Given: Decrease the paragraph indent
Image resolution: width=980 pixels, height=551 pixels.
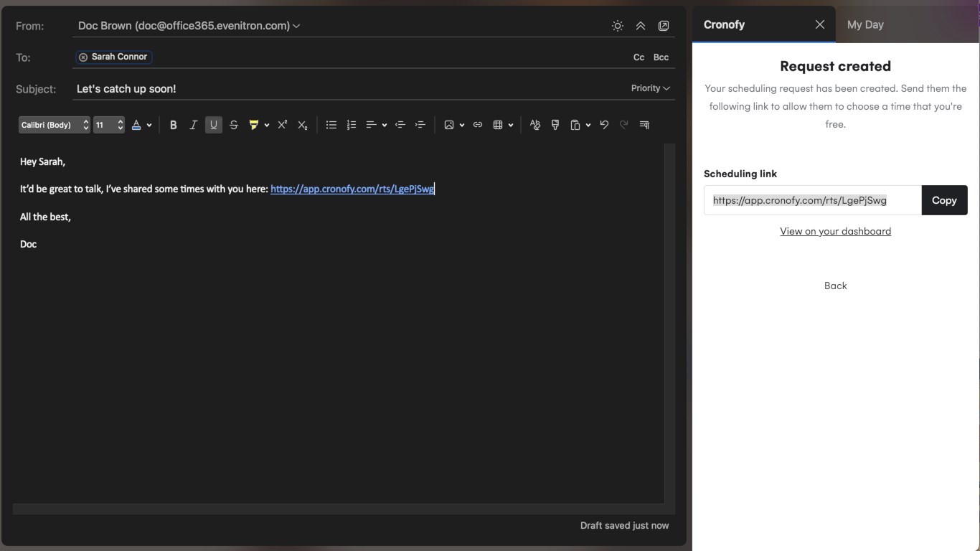Looking at the screenshot, I should (400, 125).
